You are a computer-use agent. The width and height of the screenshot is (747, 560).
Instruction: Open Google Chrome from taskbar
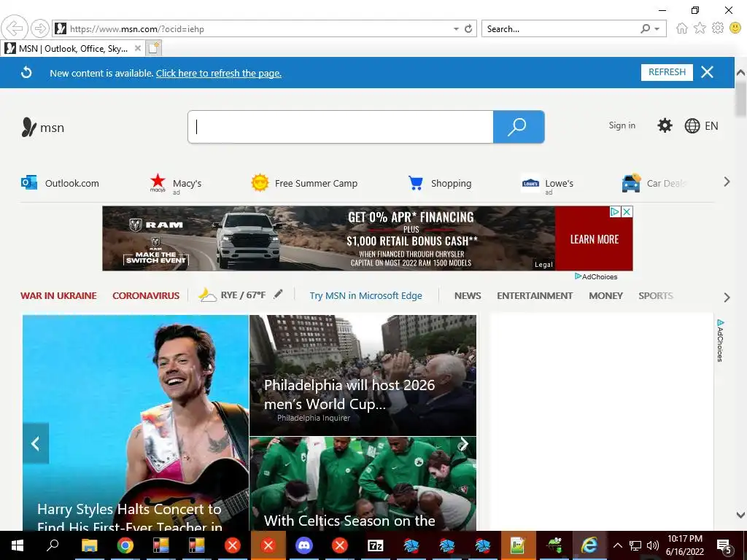coord(125,545)
